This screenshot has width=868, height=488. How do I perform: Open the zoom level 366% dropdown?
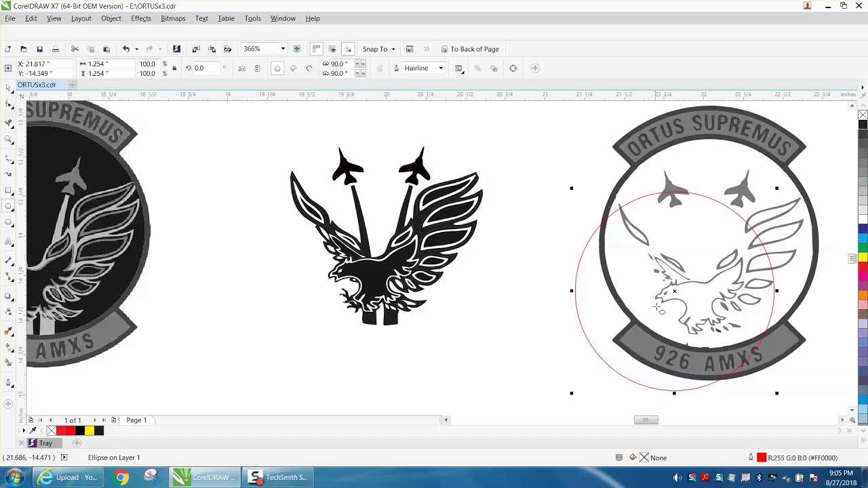(x=282, y=49)
